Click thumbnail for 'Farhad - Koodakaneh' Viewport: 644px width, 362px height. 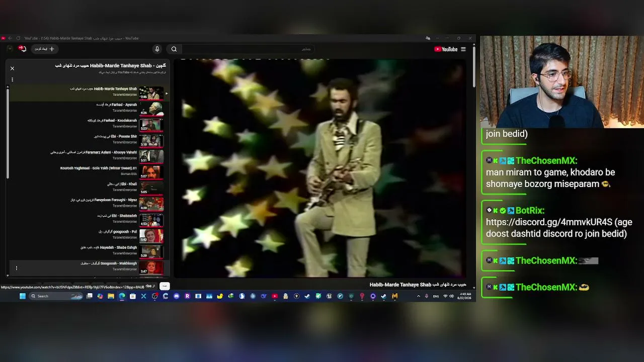pyautogui.click(x=151, y=125)
